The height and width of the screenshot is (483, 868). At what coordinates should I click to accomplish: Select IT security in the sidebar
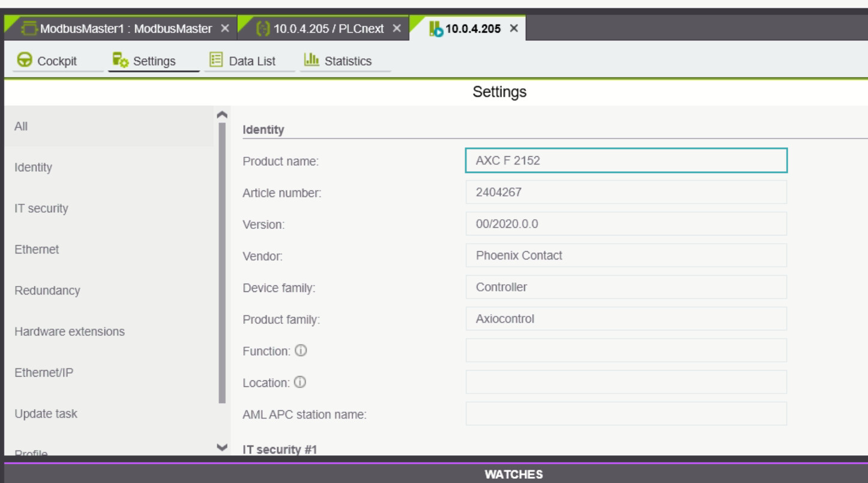(41, 208)
